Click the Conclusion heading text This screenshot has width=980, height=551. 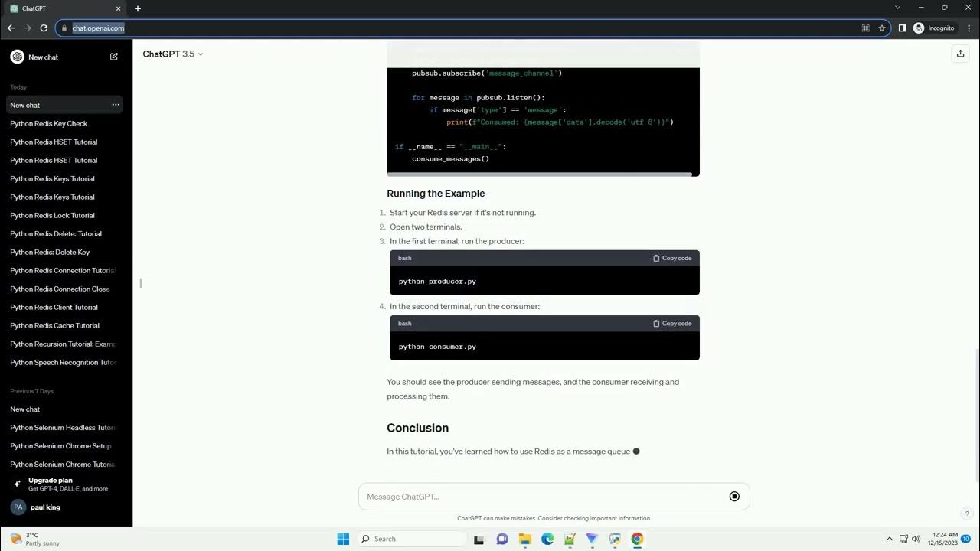(x=417, y=428)
